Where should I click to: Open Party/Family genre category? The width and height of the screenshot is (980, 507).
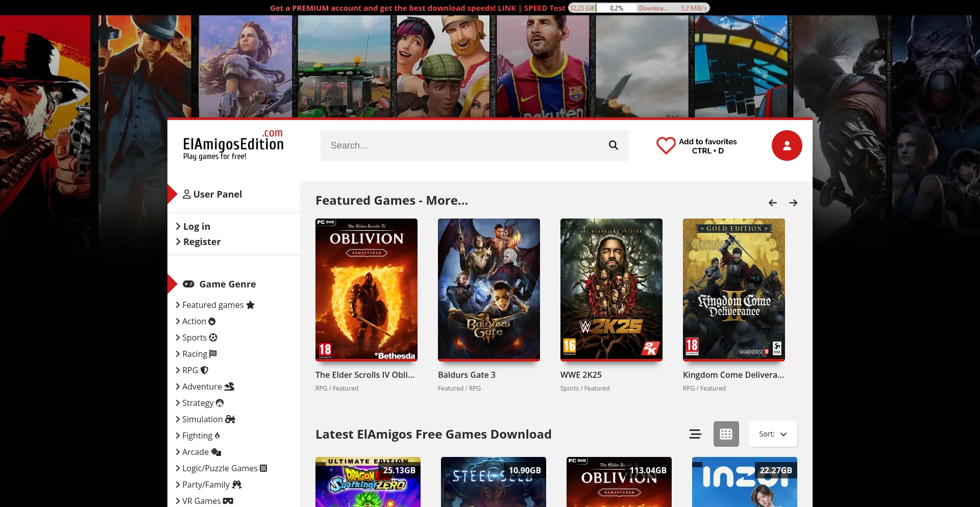tap(206, 485)
